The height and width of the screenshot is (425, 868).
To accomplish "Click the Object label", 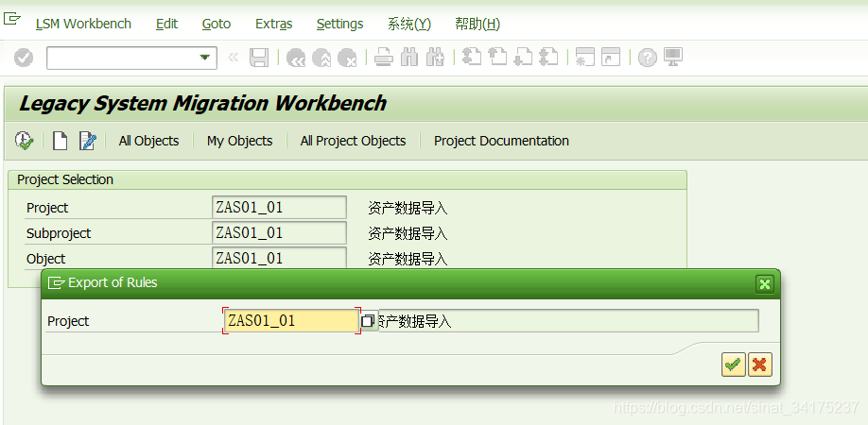I will click(x=46, y=259).
